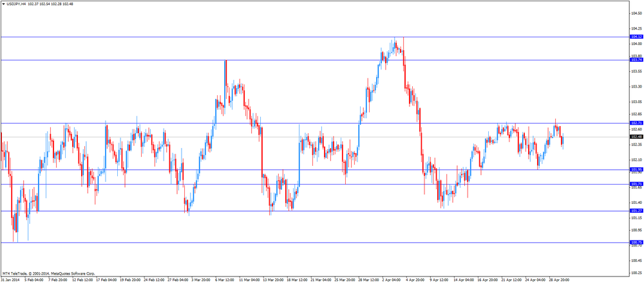644x283 pixels.
Task: Click the 7 Feb 20:00 time label
Action: pyautogui.click(x=57, y=280)
